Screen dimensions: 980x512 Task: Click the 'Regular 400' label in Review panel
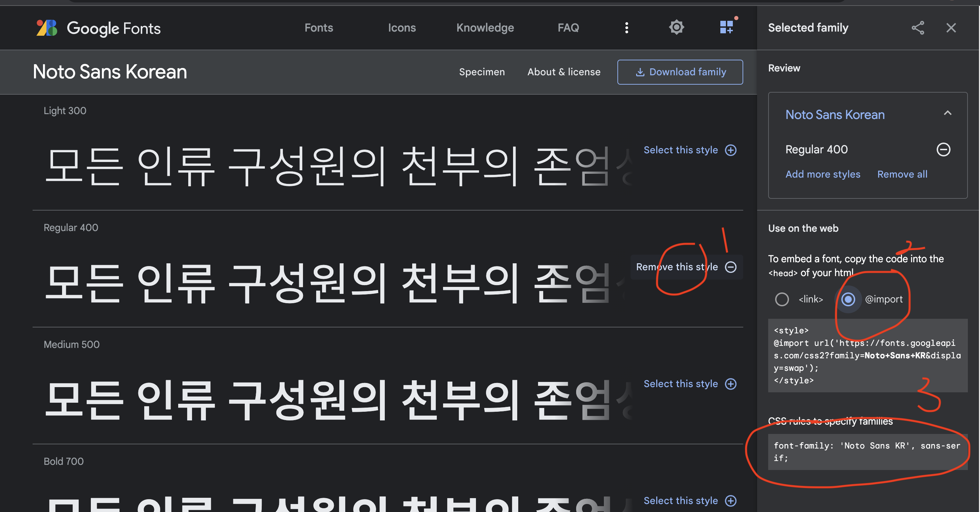point(816,149)
